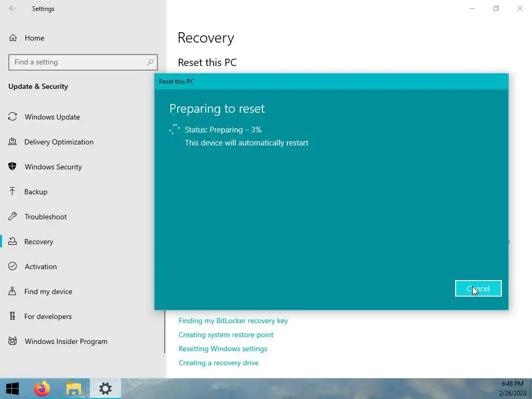Close the Settings window
The width and height of the screenshot is (532, 399).
pyautogui.click(x=520, y=8)
